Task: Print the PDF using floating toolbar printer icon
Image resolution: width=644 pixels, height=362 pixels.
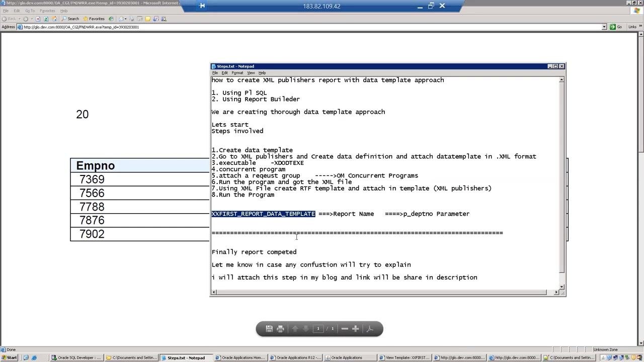Action: [x=281, y=329]
